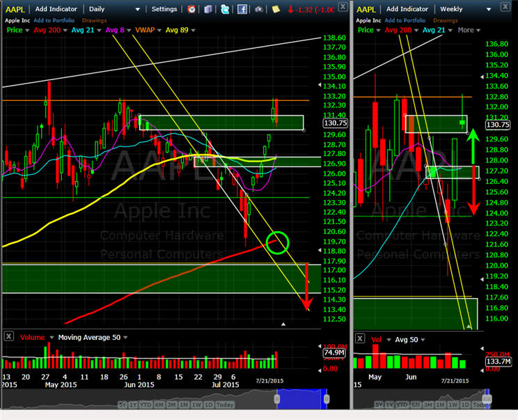This screenshot has width=518, height=420.
Task: Open Settings in the daily chart
Action: tap(164, 9)
